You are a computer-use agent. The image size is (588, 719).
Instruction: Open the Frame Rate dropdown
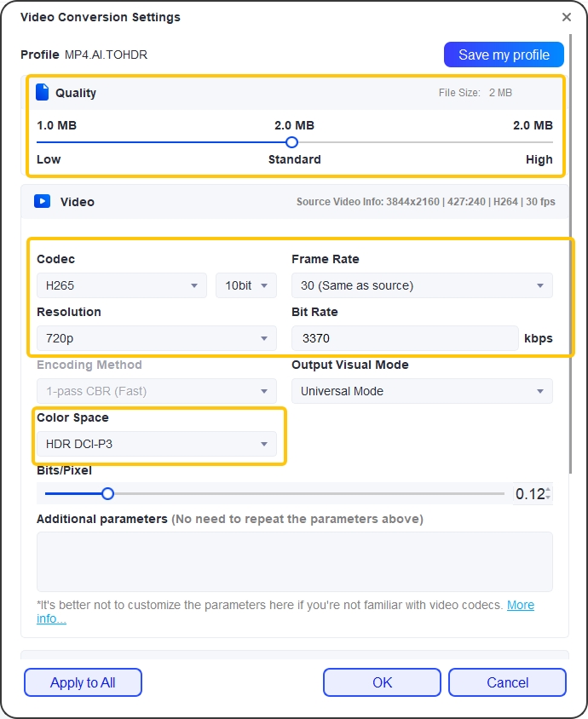click(422, 285)
